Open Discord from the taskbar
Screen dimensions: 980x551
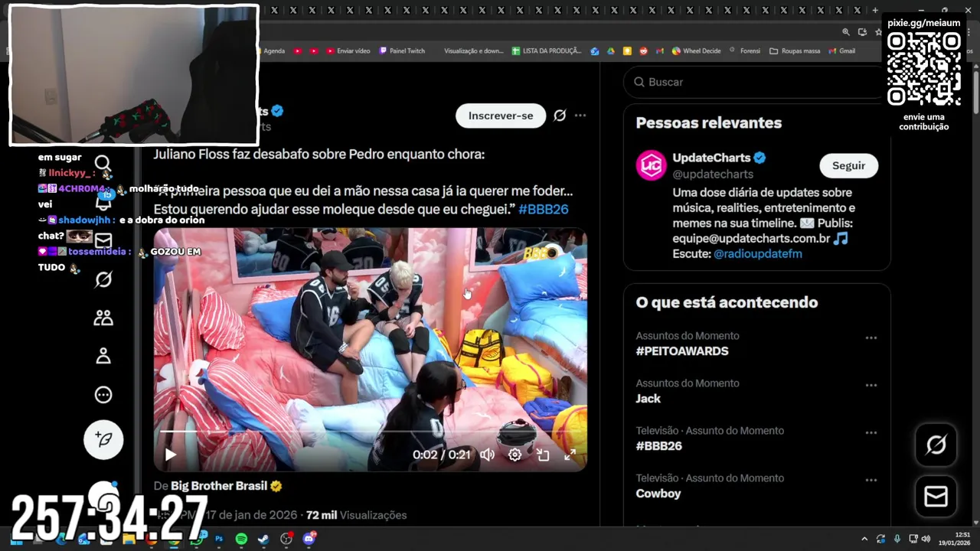(309, 539)
